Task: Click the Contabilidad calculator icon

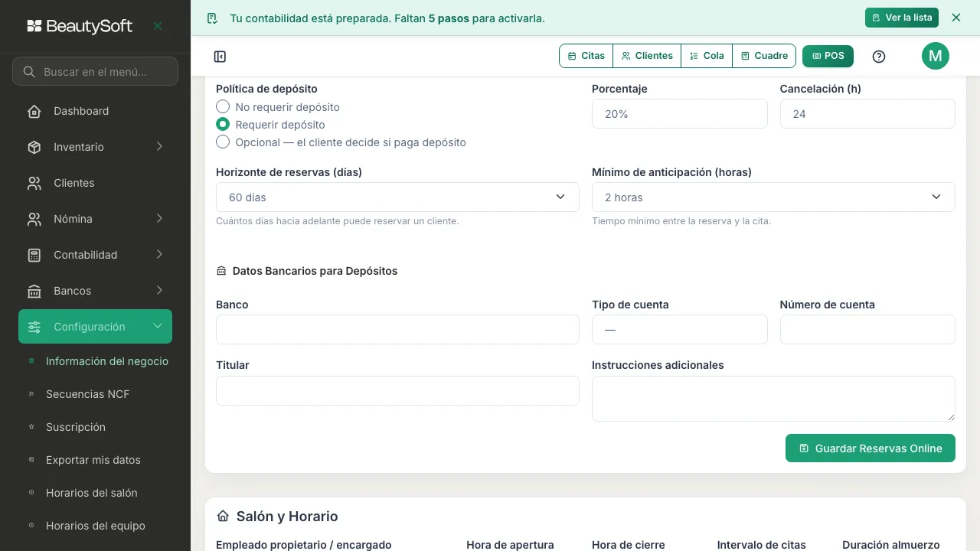Action: coord(34,255)
